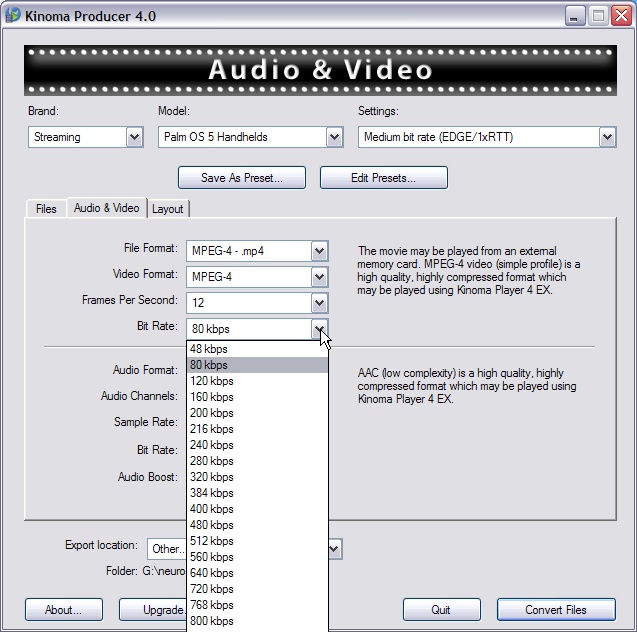Choose the 512 kbps list entry
Image resolution: width=637 pixels, height=632 pixels.
212,541
